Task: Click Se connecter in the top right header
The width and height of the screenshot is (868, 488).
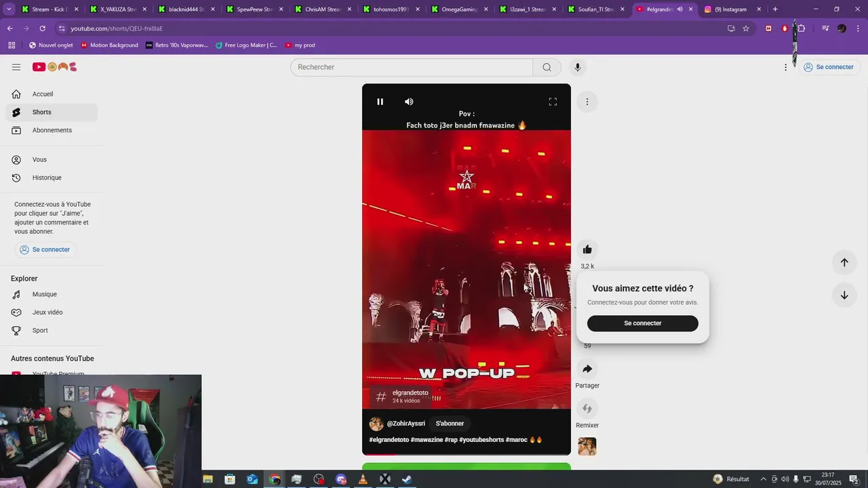Action: 828,67
